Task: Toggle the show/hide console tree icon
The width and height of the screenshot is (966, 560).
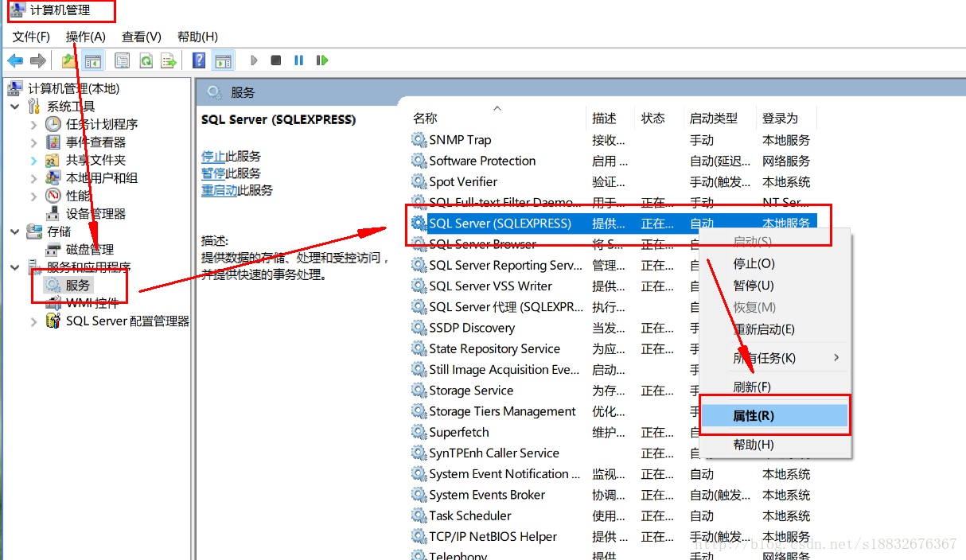Action: pos(93,60)
